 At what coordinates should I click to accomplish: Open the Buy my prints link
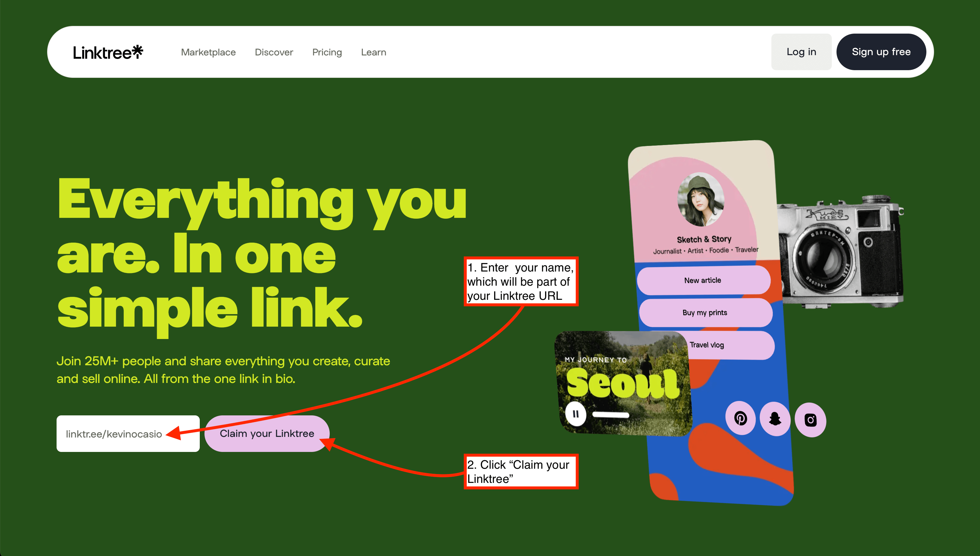pos(705,313)
